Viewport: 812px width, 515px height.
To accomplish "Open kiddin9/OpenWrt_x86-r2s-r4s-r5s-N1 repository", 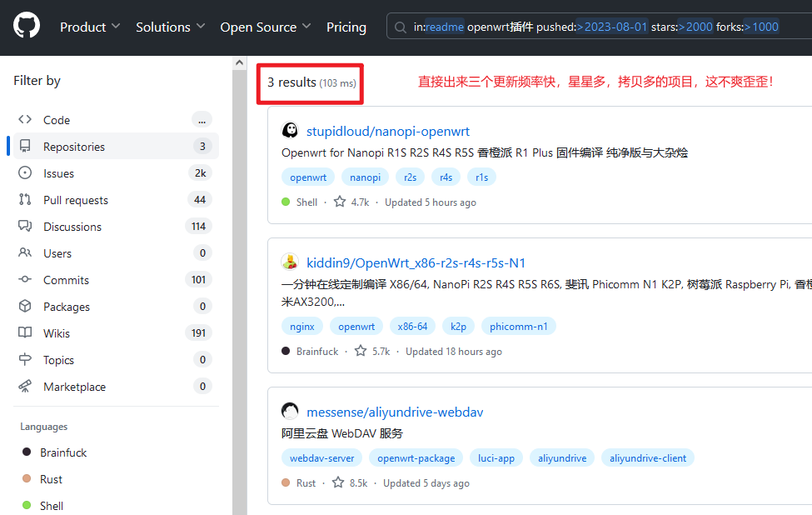I will [x=416, y=262].
